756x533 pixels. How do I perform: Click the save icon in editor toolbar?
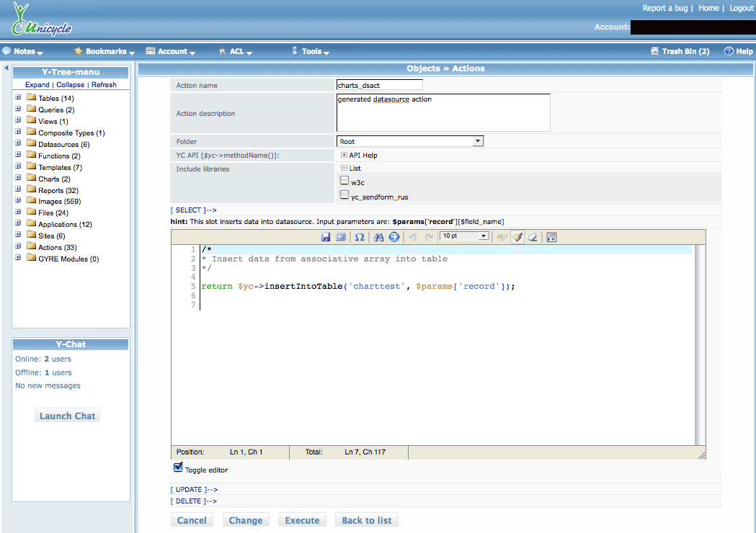click(326, 237)
